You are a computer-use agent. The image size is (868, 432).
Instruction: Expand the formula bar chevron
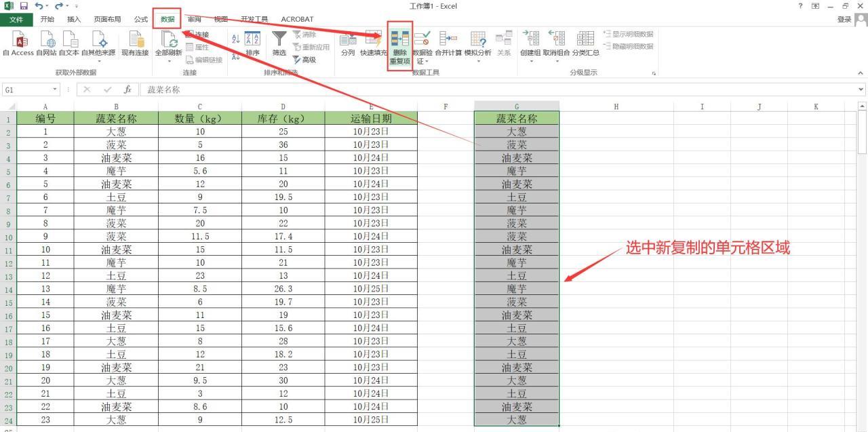861,90
